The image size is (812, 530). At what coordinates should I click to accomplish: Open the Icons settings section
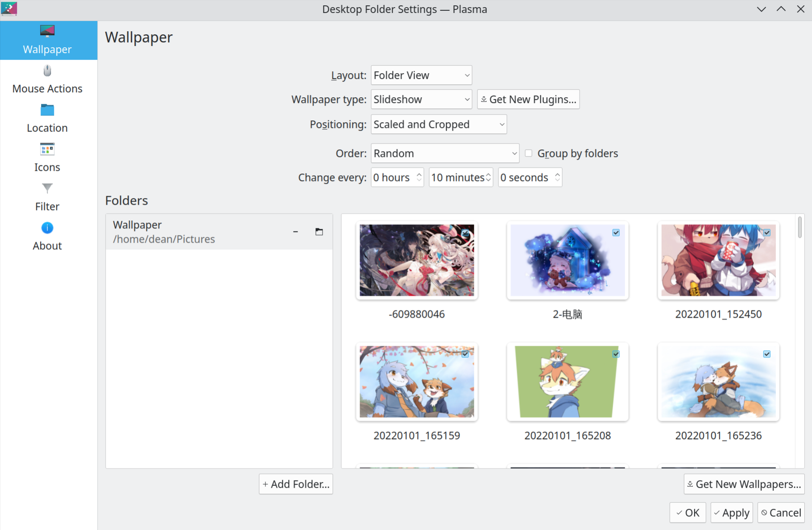point(47,158)
